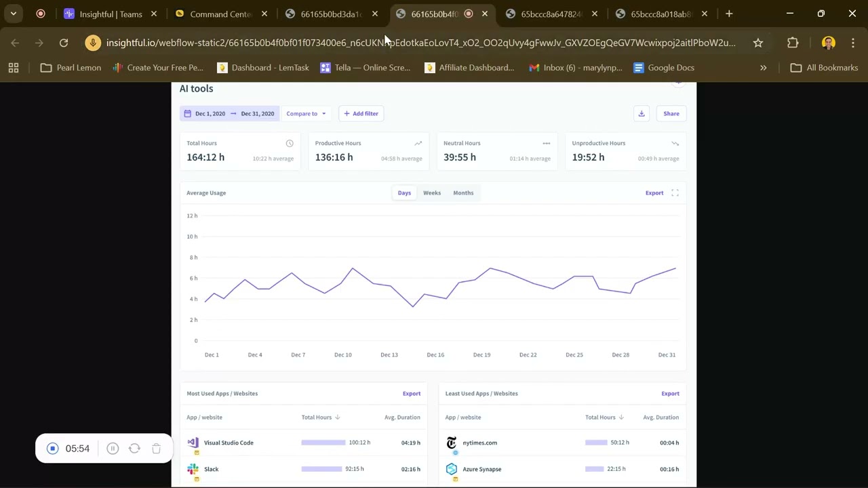Click the 164:12 h Total Hours value

(205, 157)
